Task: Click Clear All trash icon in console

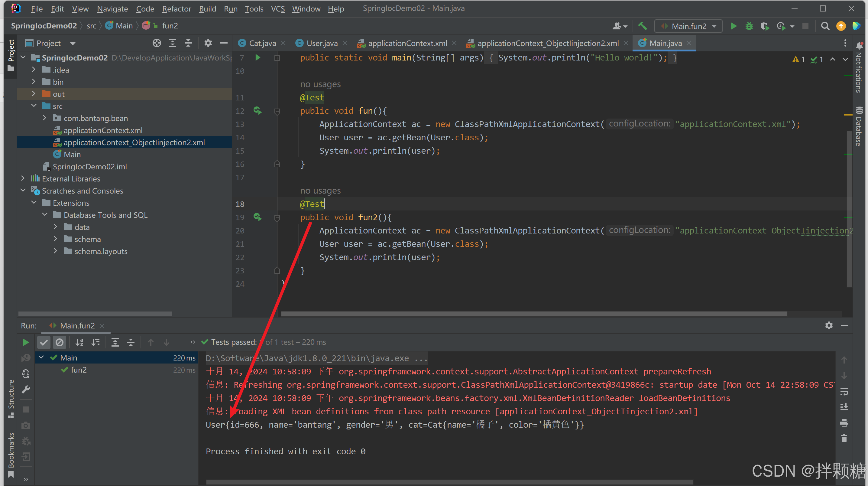Action: coord(844,439)
